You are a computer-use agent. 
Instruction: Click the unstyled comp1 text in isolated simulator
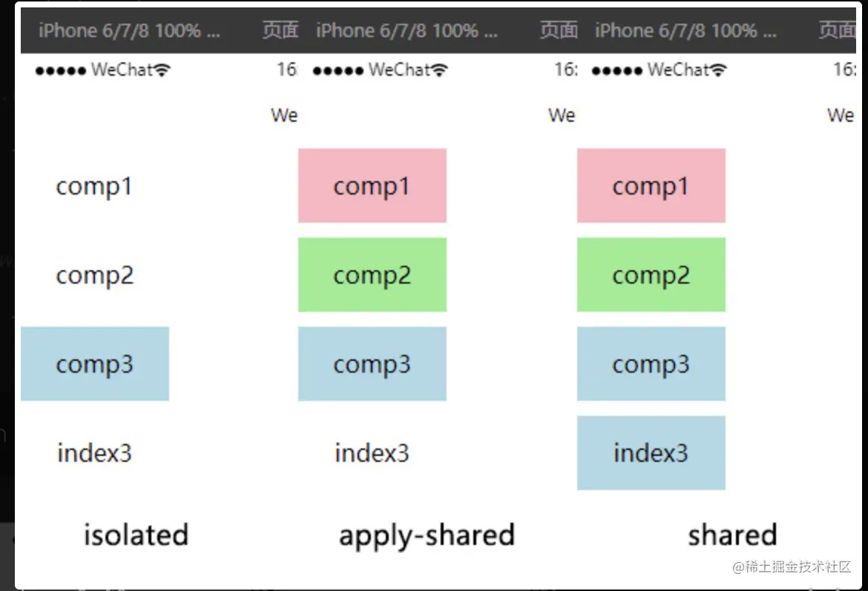[94, 186]
